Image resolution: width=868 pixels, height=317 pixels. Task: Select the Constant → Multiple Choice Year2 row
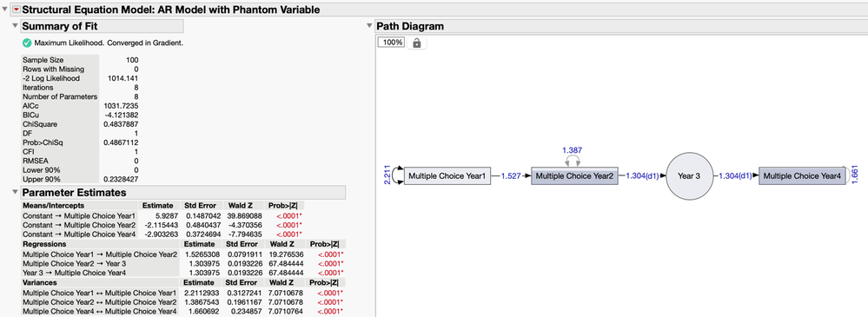pyautogui.click(x=162, y=225)
